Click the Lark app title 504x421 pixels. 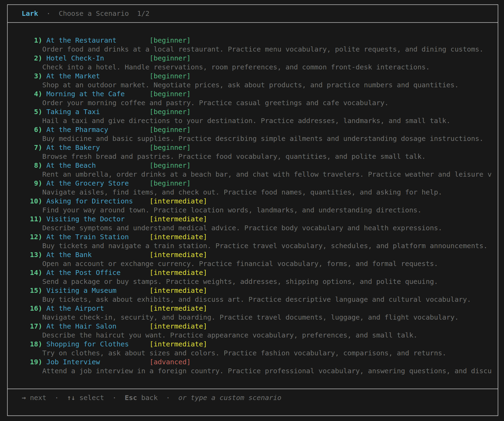click(30, 13)
